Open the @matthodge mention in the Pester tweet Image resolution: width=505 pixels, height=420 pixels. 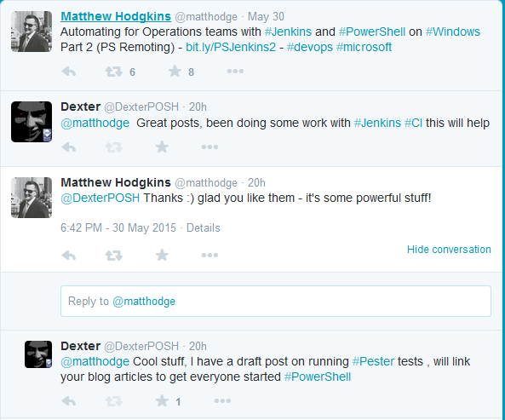point(95,361)
